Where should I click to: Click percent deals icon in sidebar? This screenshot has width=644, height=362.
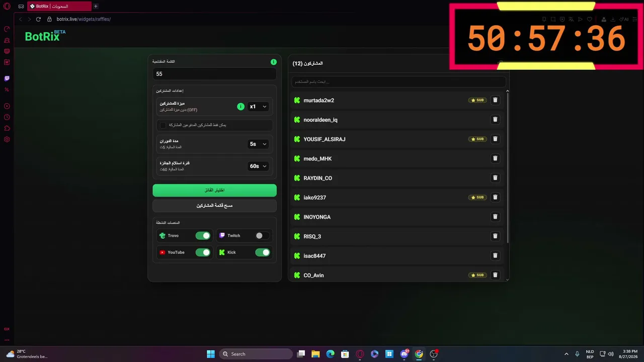(x=7, y=89)
